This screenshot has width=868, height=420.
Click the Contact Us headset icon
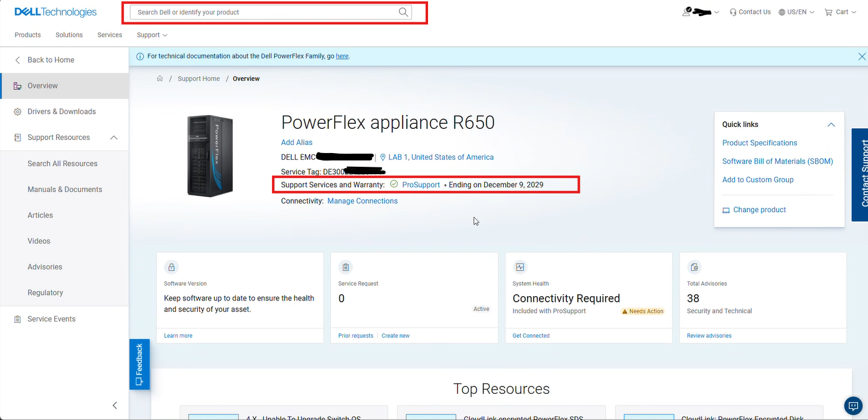pyautogui.click(x=733, y=12)
